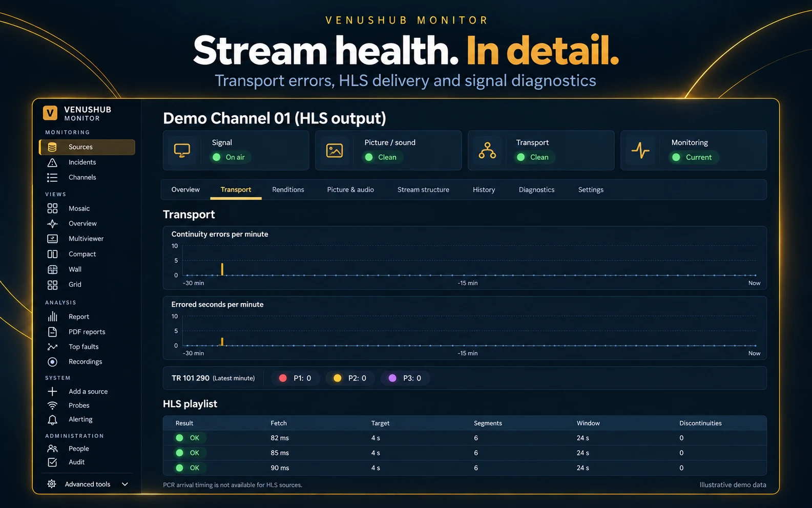Click the Probes wifi icon
812x508 pixels.
[52, 405]
